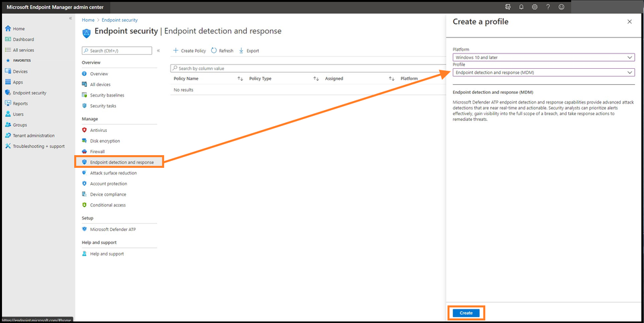The image size is (644, 323).
Task: Sort by the Policy Type column arrows
Action: pos(316,78)
